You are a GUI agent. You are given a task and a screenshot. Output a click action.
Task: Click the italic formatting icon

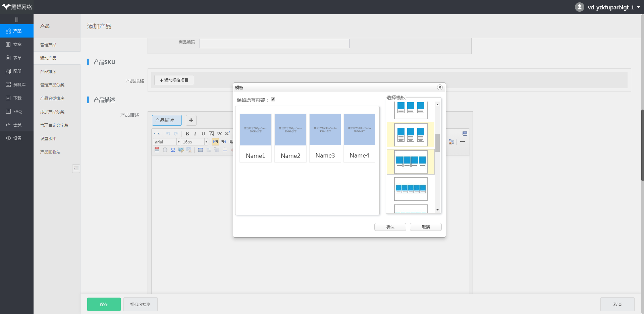point(195,134)
